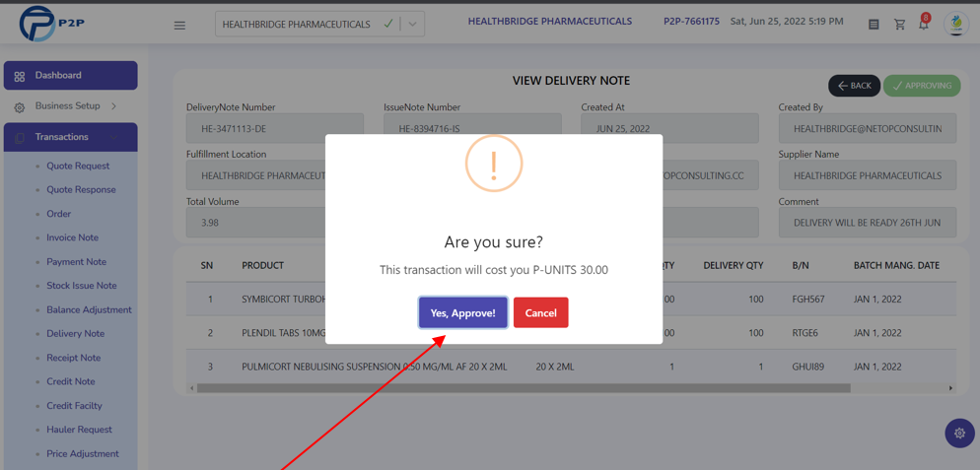This screenshot has height=470, width=980.
Task: Click the Created By field
Action: (868, 128)
